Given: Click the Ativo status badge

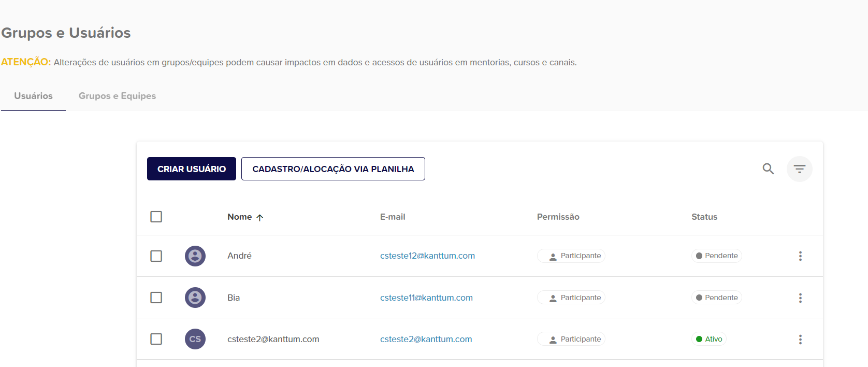Looking at the screenshot, I should click(709, 339).
